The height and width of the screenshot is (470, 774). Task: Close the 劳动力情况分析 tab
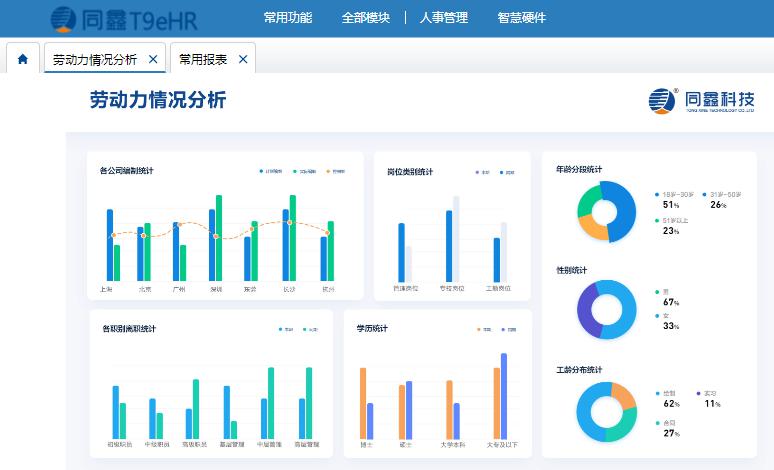tap(153, 59)
